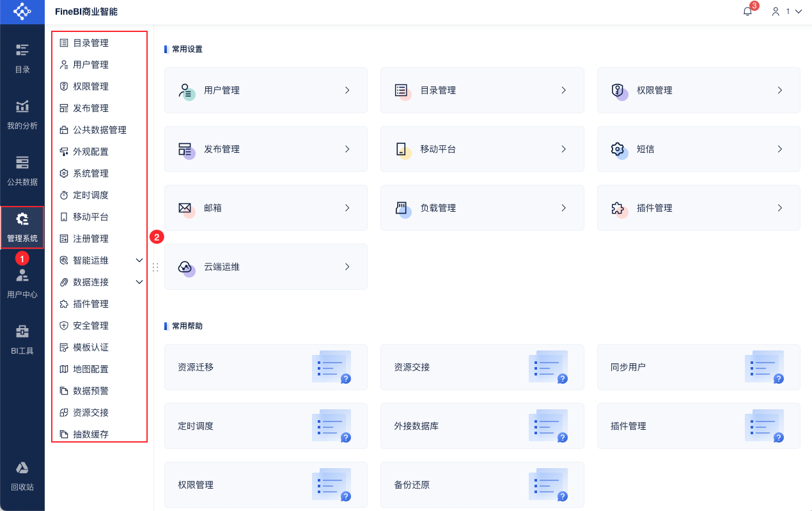Click the user account avatar icon

tap(776, 12)
